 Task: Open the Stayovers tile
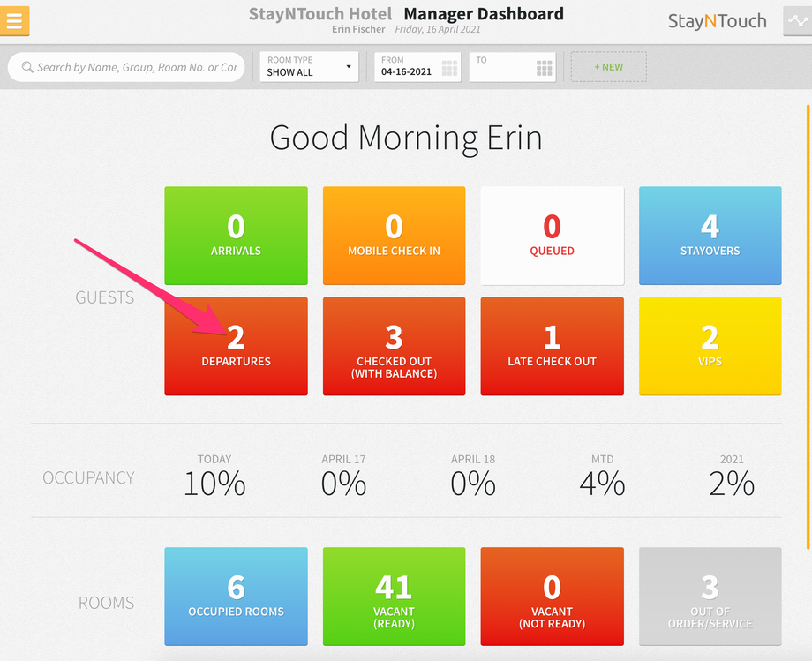[x=710, y=236]
